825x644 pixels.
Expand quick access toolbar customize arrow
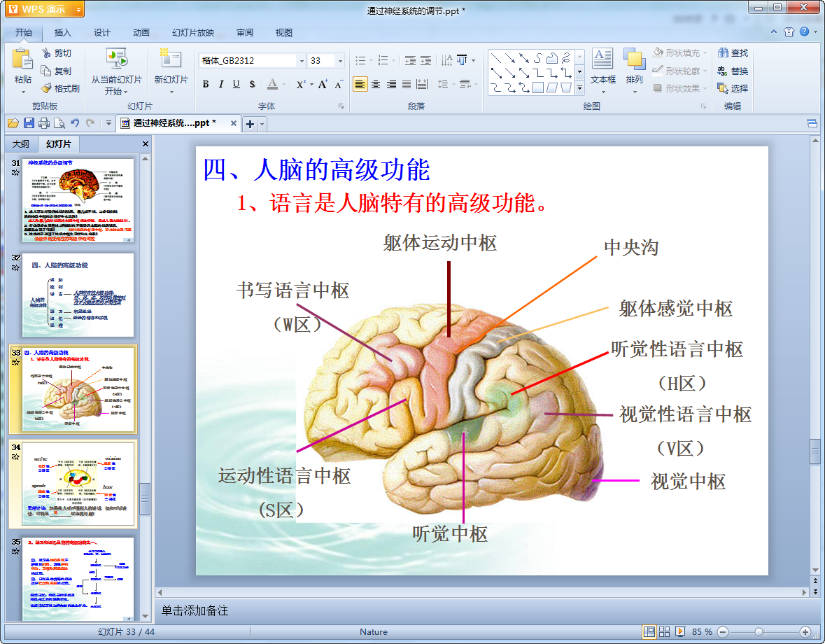pyautogui.click(x=108, y=123)
